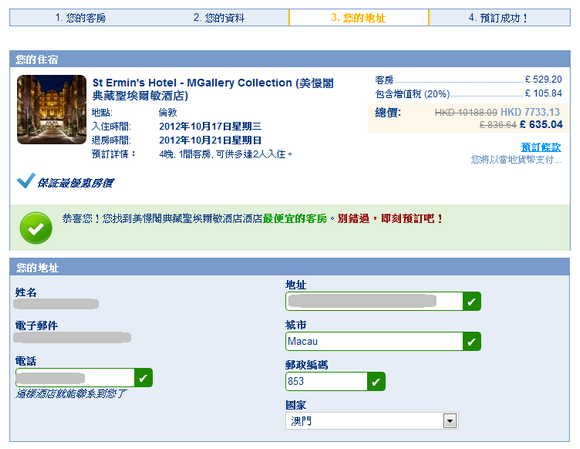Click the green checkmark beside the address field
The image size is (580, 449).
tap(472, 301)
